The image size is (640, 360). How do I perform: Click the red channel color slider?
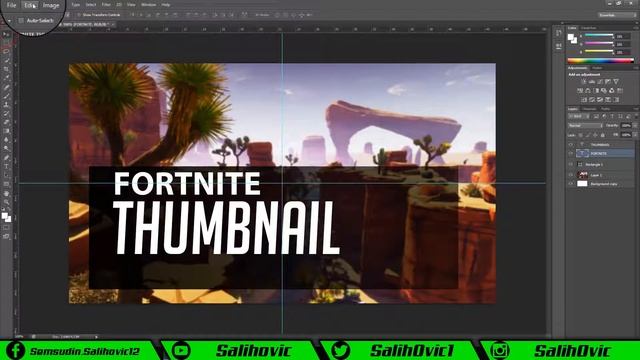pos(599,36)
